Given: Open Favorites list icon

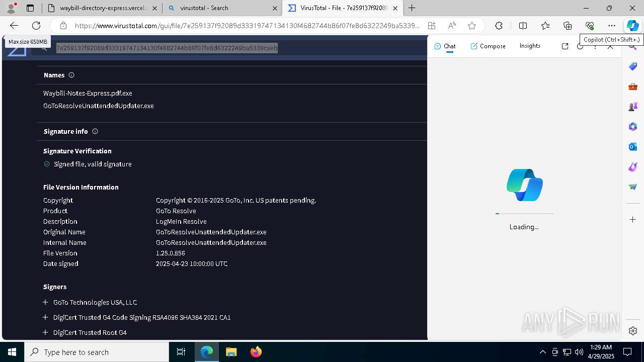Looking at the screenshot, I should tap(545, 26).
